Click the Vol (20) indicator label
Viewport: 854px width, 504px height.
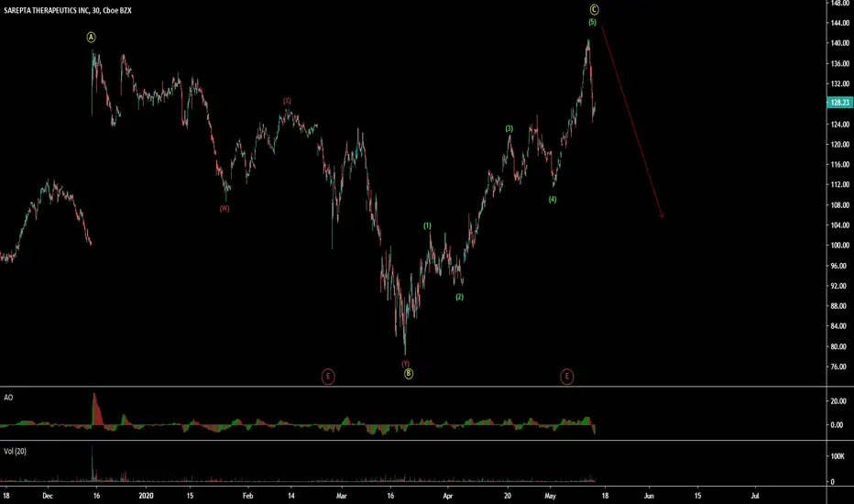pos(15,451)
